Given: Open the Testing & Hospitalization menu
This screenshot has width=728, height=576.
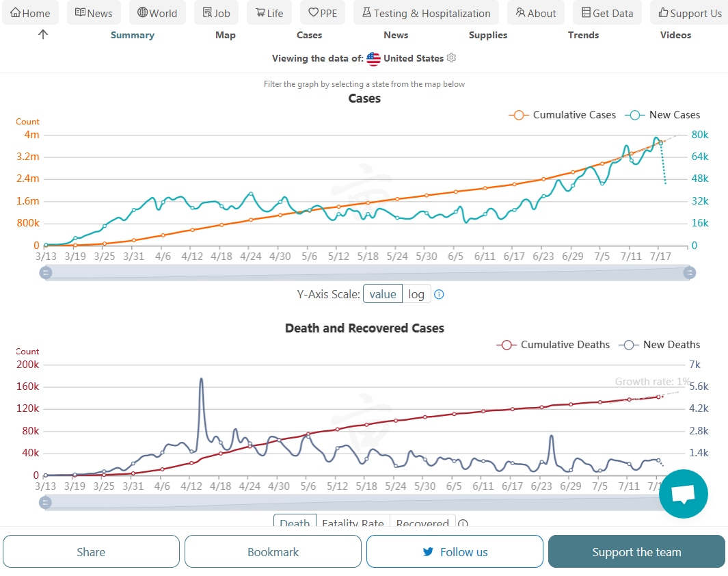Looking at the screenshot, I should 426,13.
